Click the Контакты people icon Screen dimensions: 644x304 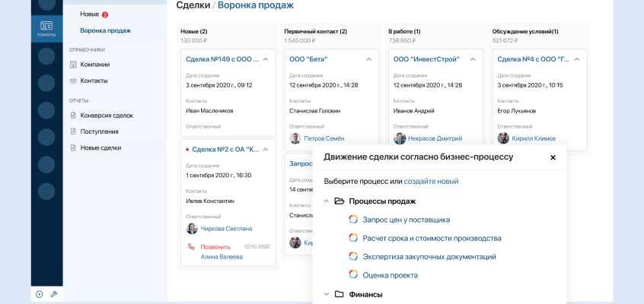pos(73,81)
